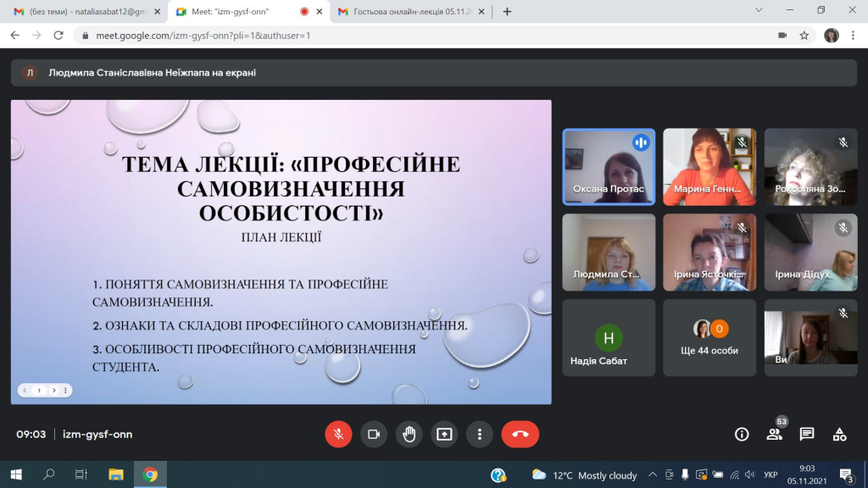Screen dimensions: 868x488
Task: Open the three-dot More options menu
Action: (x=480, y=434)
